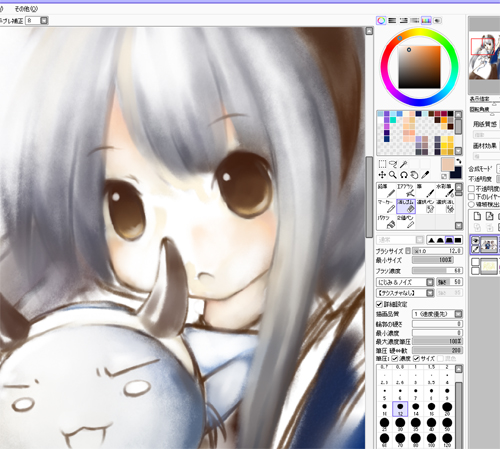
Task: Adjust the ブラシサイズ brush size slider
Action: 437,251
